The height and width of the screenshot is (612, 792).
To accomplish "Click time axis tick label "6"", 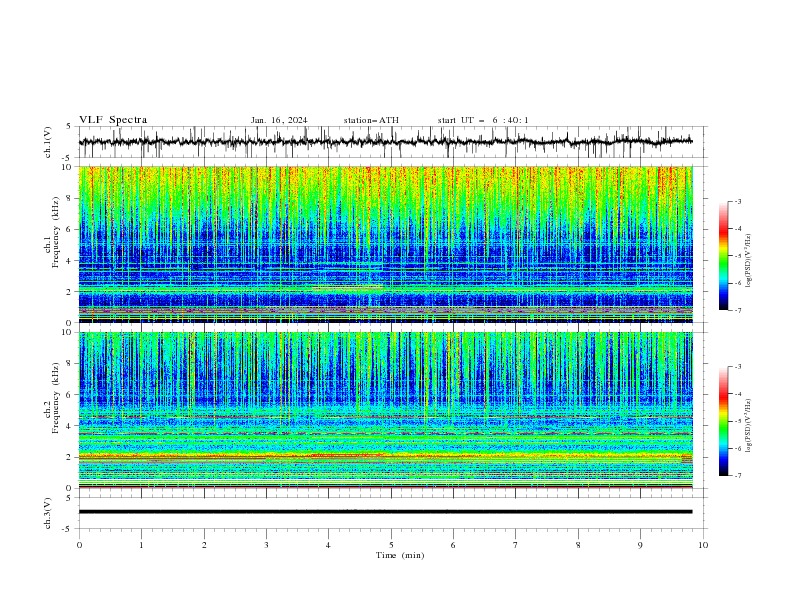I will [453, 545].
